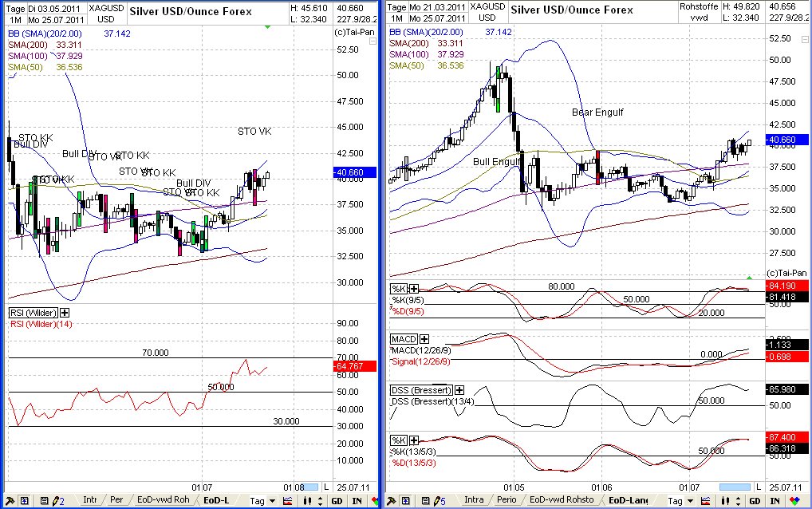The image size is (812, 509).
Task: Click blue time range slider in right chart
Action: pos(735,487)
